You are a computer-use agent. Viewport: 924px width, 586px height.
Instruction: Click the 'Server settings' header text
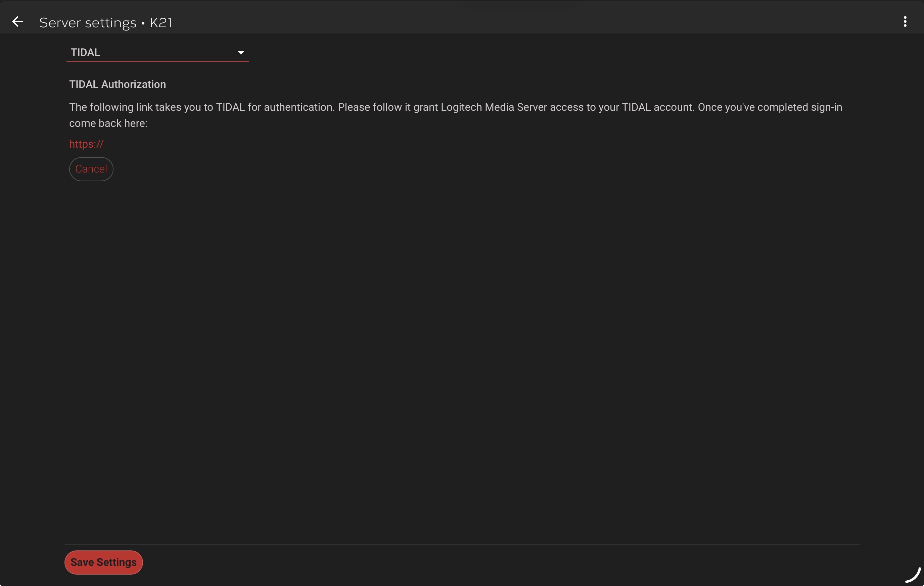pos(88,22)
